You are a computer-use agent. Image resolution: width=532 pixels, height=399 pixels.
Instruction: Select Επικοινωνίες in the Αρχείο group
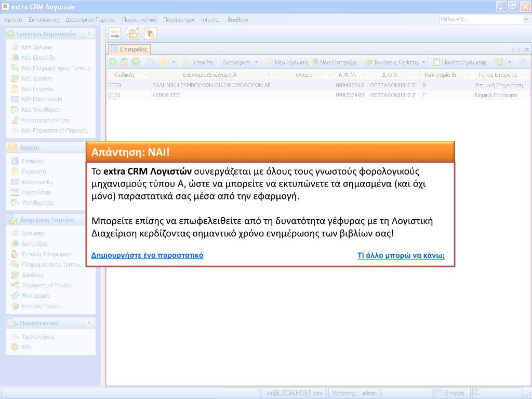[x=32, y=182]
